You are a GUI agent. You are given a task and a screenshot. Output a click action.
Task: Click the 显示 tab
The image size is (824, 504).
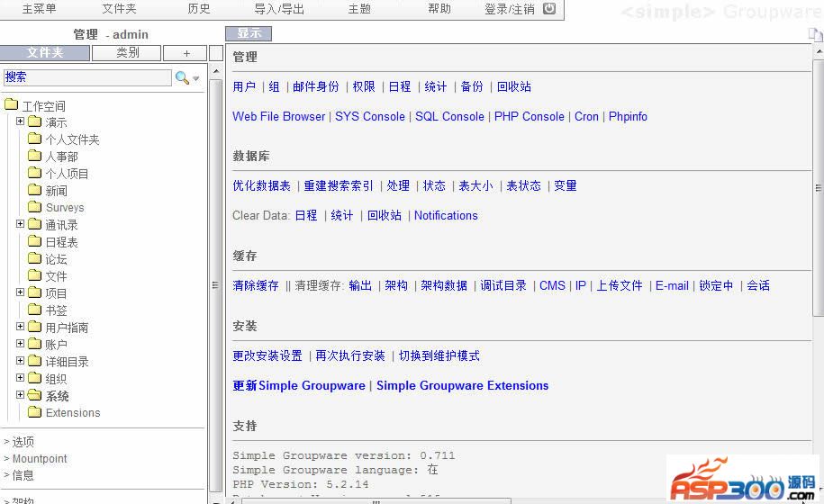(249, 33)
